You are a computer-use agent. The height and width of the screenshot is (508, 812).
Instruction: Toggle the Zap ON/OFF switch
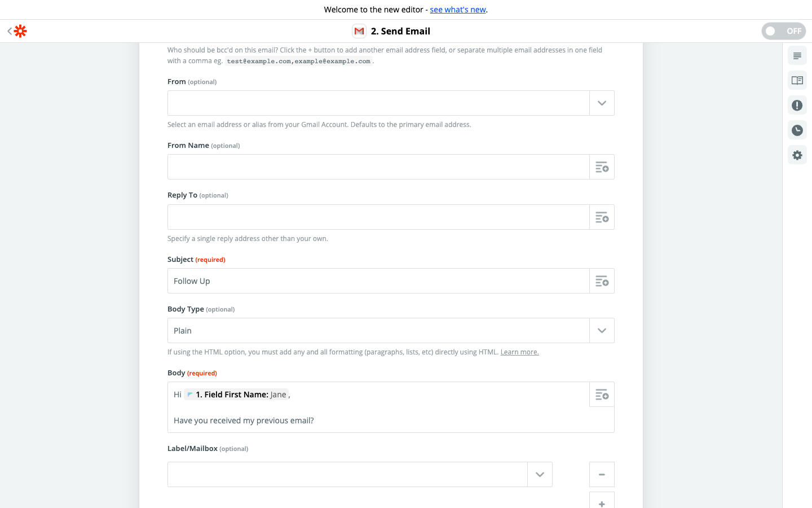coord(783,31)
